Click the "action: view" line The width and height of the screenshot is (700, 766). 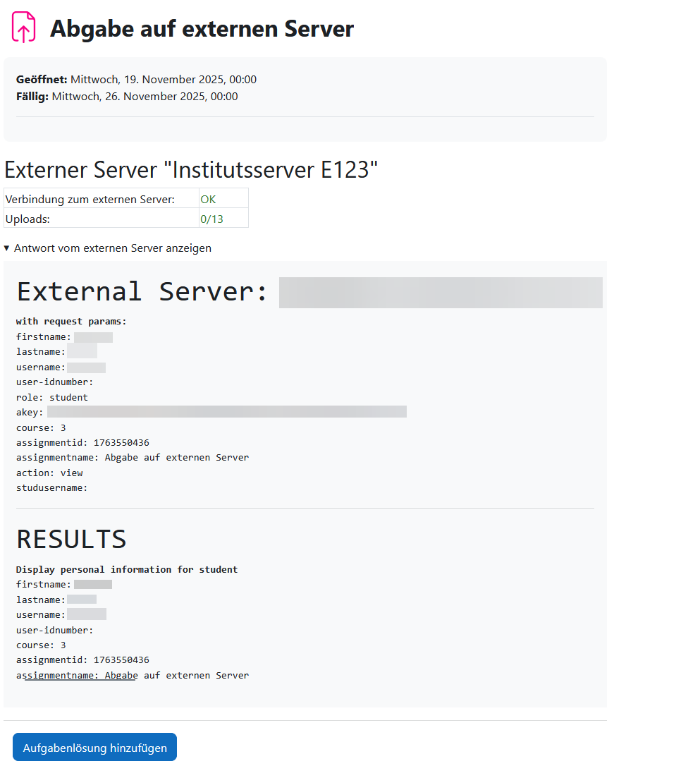(49, 473)
